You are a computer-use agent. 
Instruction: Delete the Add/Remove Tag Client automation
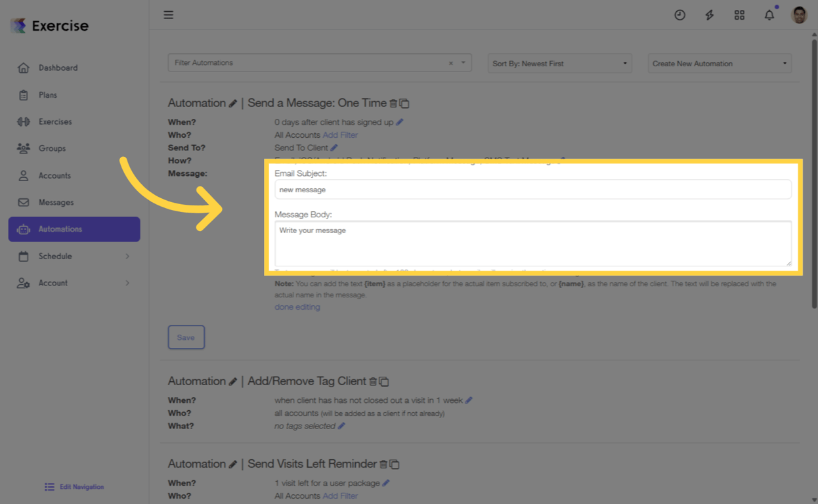pyautogui.click(x=373, y=382)
